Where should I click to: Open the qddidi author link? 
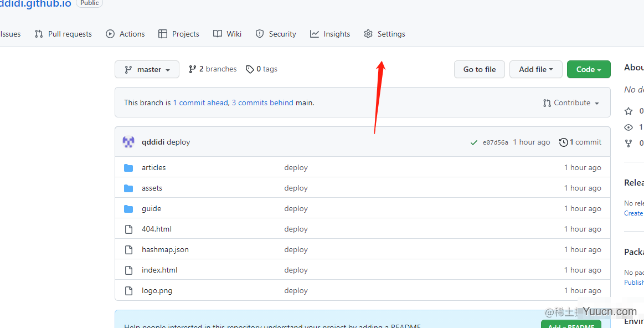153,142
